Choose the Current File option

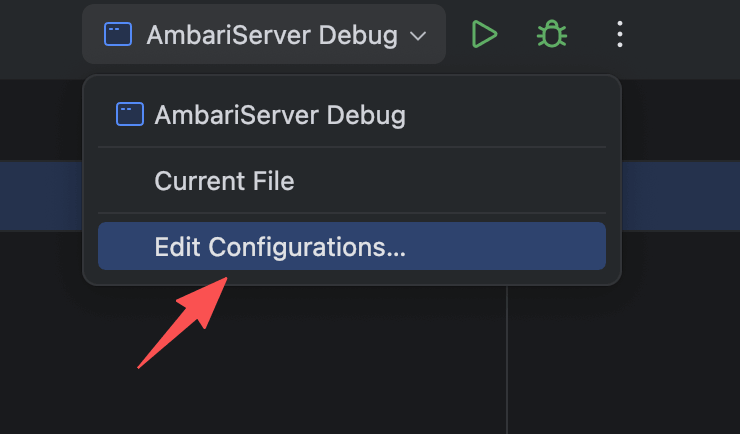point(224,181)
